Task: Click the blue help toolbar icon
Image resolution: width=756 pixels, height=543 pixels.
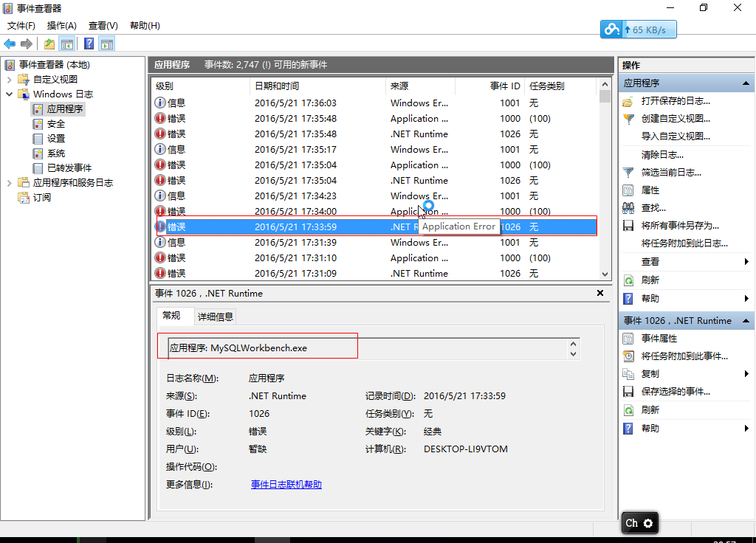Action: pos(89,44)
